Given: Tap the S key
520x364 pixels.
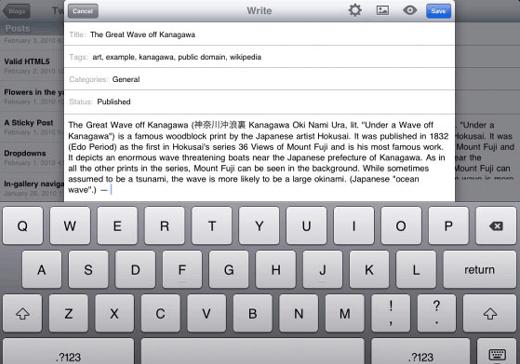Looking at the screenshot, I should (88, 269).
